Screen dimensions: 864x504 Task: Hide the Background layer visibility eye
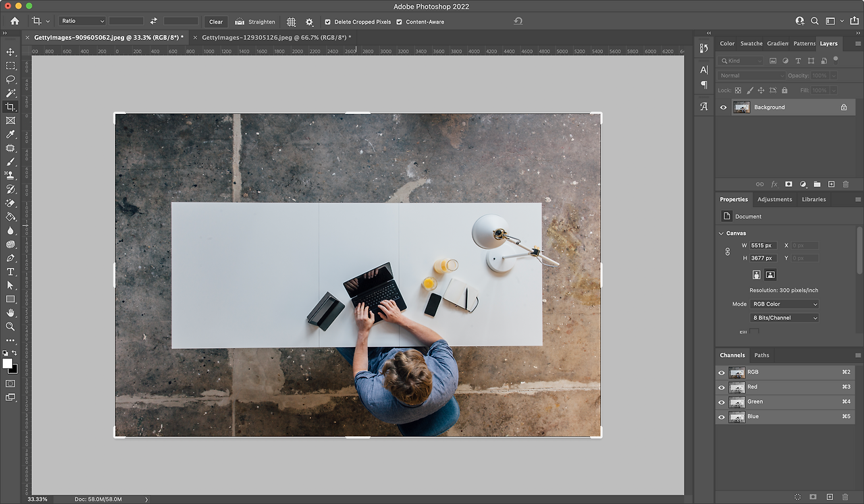click(724, 107)
